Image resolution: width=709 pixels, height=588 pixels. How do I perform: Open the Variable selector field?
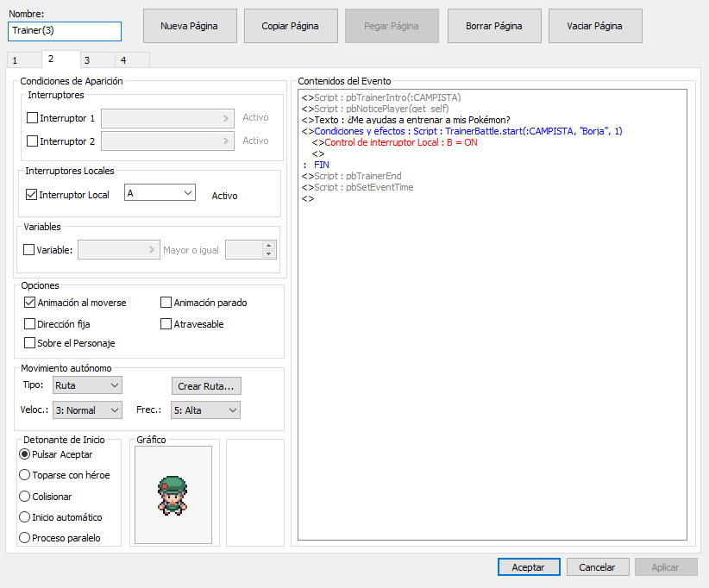[x=119, y=250]
